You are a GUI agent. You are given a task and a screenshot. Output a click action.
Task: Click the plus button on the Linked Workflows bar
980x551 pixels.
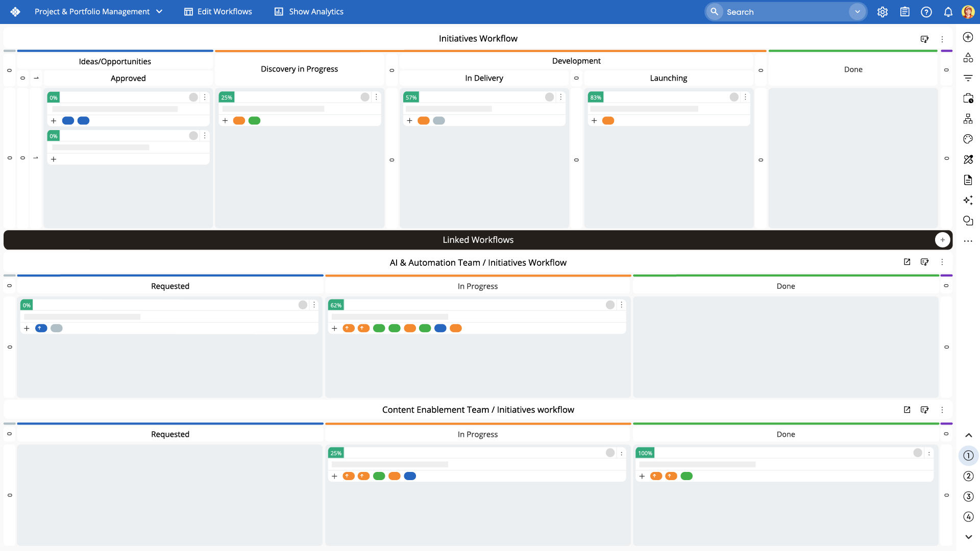pos(942,240)
